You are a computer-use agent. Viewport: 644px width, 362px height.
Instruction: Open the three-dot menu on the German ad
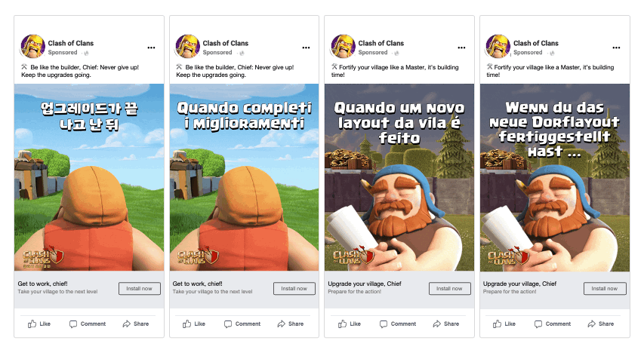[617, 48]
